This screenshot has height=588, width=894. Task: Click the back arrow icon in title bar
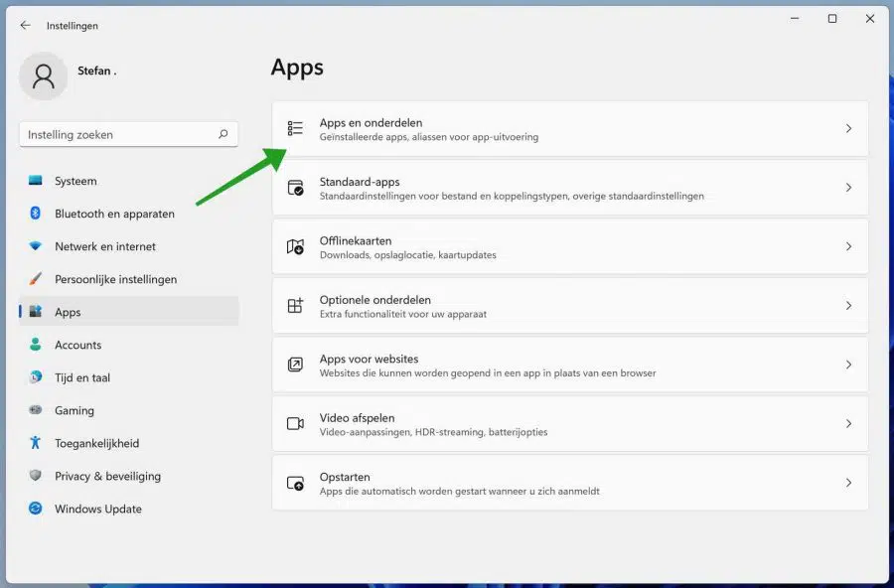point(25,25)
